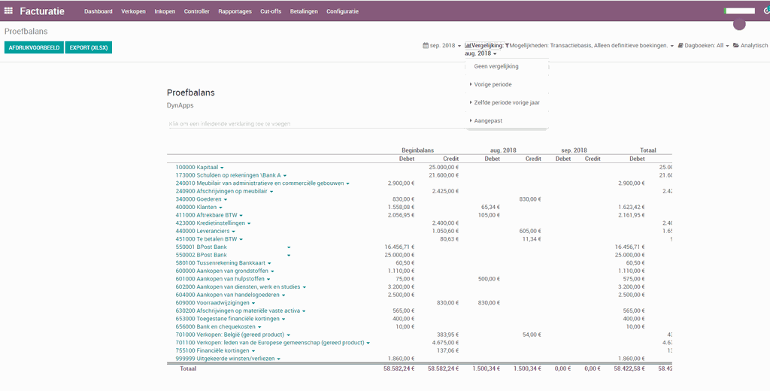
Task: Open account 400000 Klanten line
Action: (x=199, y=207)
